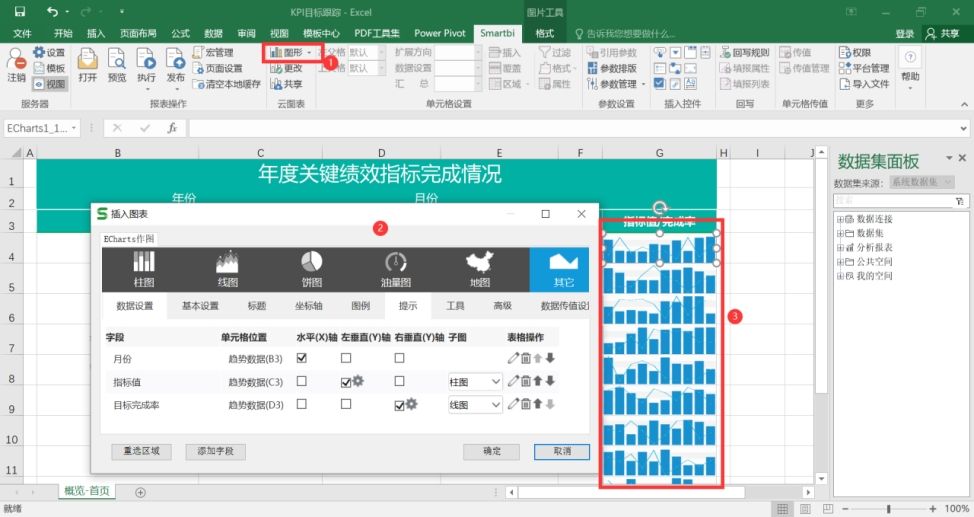This screenshot has width=974, height=517.
Task: Switch to the 坐标轴 tab
Action: [x=308, y=306]
